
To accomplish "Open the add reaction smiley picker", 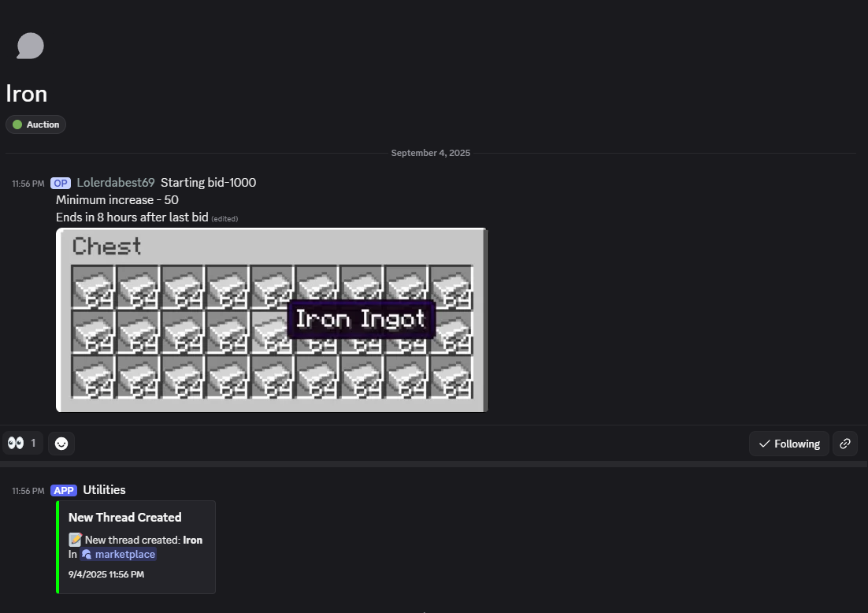I will pos(61,444).
